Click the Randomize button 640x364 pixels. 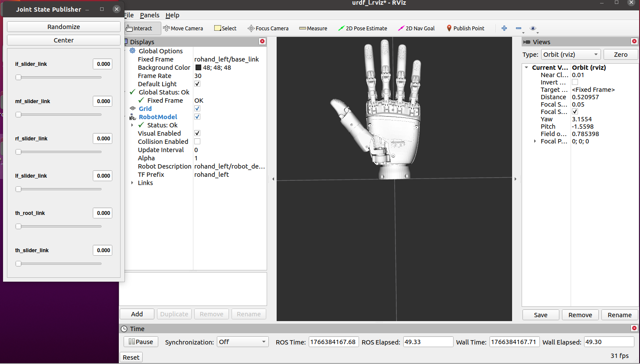(64, 27)
